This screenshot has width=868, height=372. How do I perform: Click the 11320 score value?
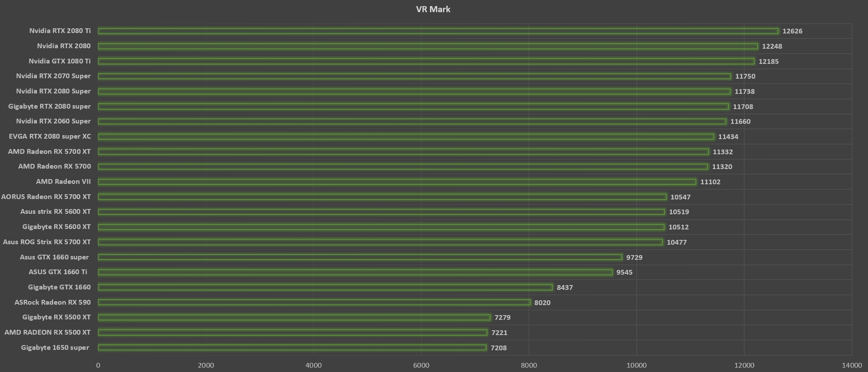point(722,167)
